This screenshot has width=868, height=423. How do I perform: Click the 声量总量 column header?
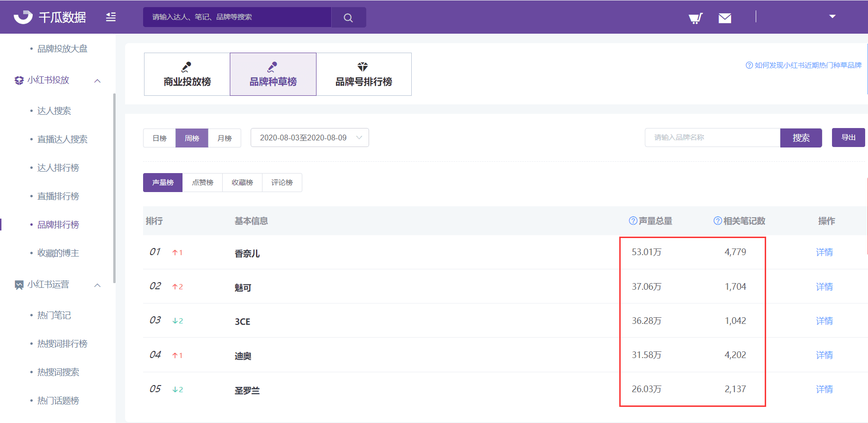coord(655,221)
